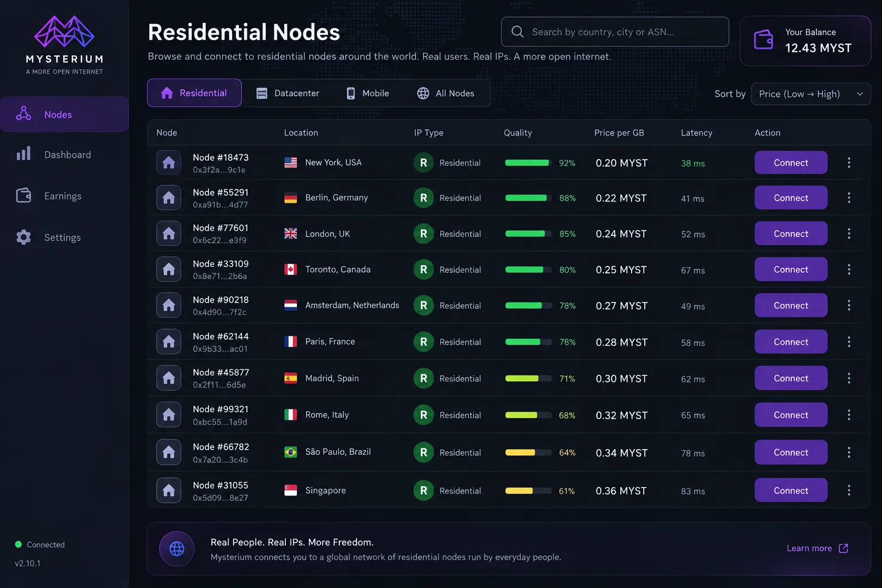Open Nodes in the sidebar
Image resolution: width=882 pixels, height=588 pixels.
64,114
